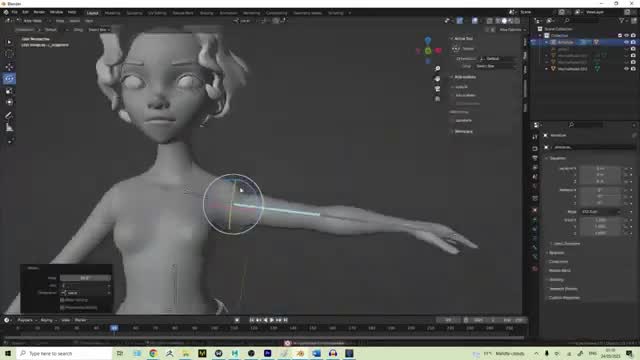
Task: Toggle camera view icon in viewport
Action: coord(437,89)
